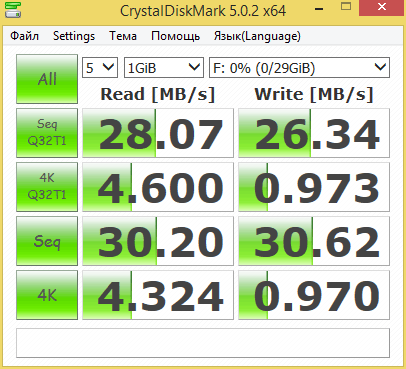The height and width of the screenshot is (369, 406).
Task: Click the Read [MB/s] column header
Action: click(x=158, y=94)
